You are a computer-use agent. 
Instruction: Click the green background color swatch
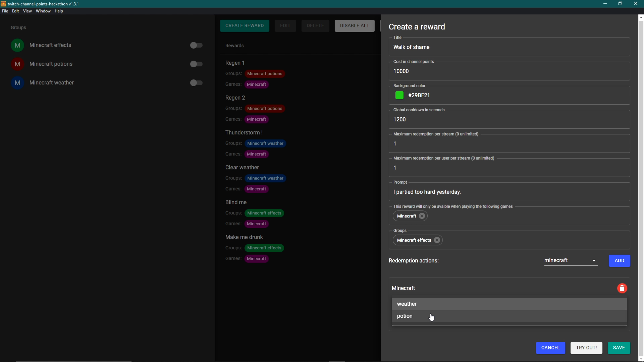click(x=399, y=95)
